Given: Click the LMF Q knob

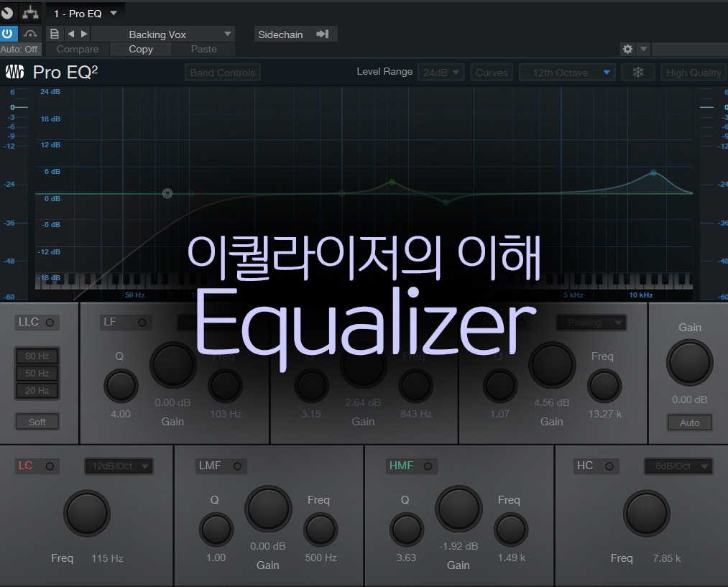Looking at the screenshot, I should (x=216, y=530).
